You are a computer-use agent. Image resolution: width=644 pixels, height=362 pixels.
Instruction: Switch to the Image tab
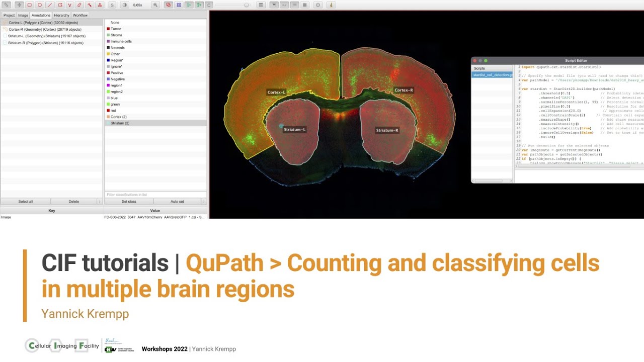(x=23, y=15)
